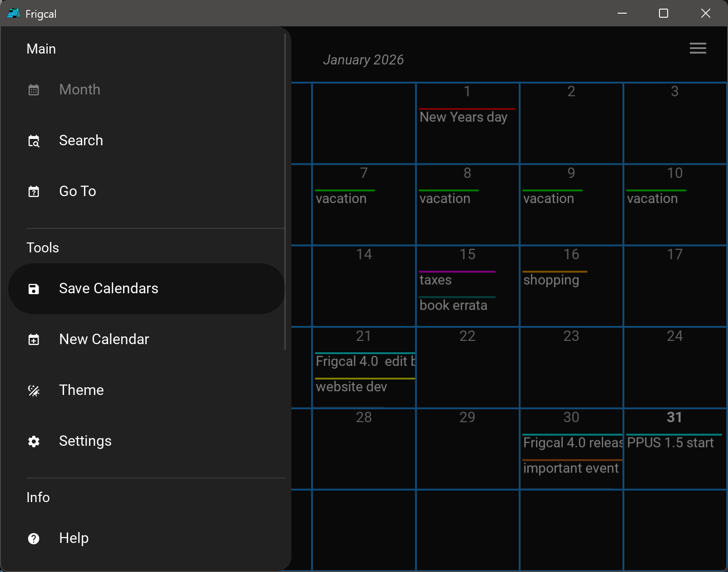Open the taxes event on the 15th

(x=435, y=280)
